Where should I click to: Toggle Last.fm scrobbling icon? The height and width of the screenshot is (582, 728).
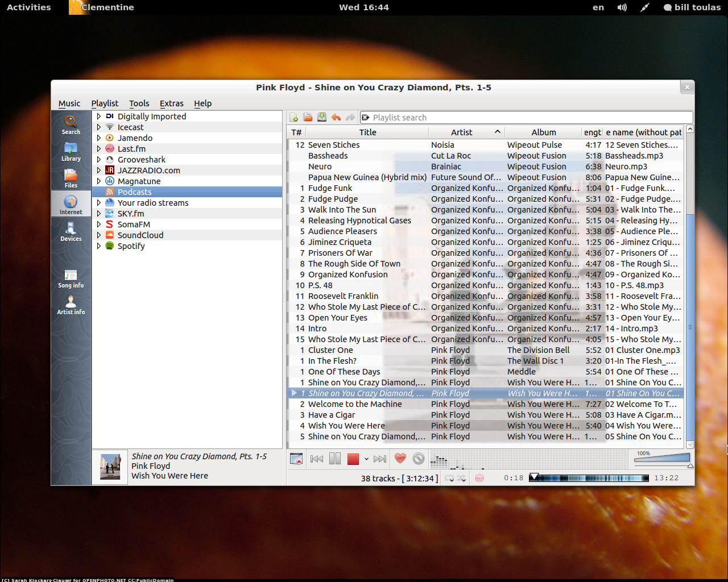[479, 478]
